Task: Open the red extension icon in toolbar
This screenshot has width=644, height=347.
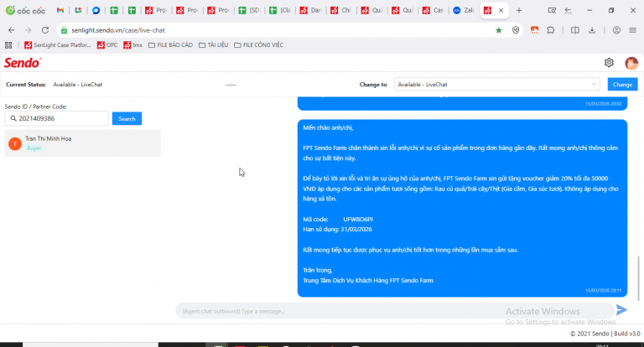Action: coord(534,30)
